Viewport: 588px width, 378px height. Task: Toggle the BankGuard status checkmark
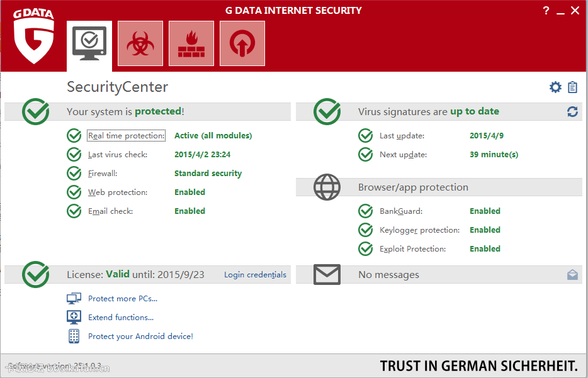(x=366, y=211)
